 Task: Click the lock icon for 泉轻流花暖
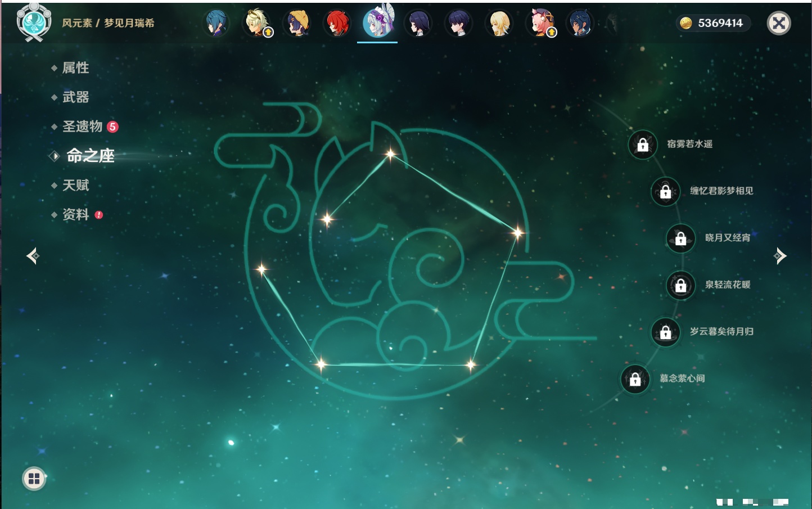681,285
